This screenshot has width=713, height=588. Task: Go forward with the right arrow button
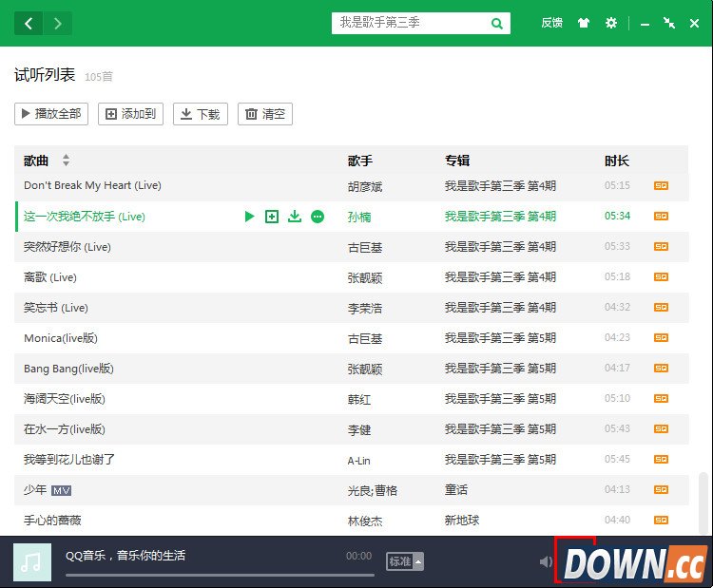click(58, 23)
